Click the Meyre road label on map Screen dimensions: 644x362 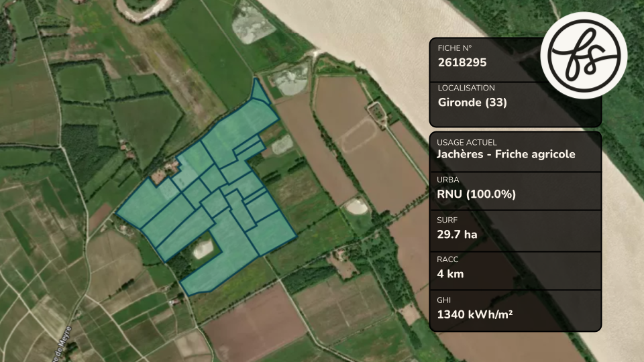[x=62, y=344]
